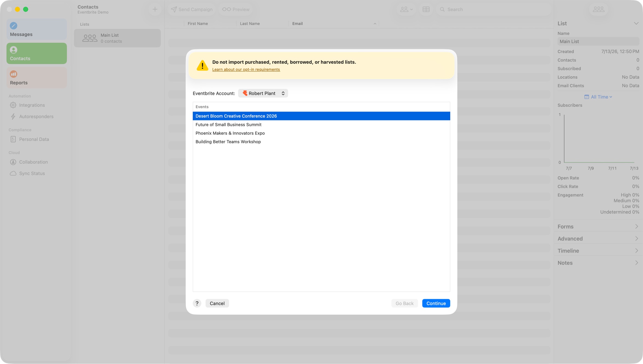
Task: Toggle the table columns view icon
Action: pos(426,9)
